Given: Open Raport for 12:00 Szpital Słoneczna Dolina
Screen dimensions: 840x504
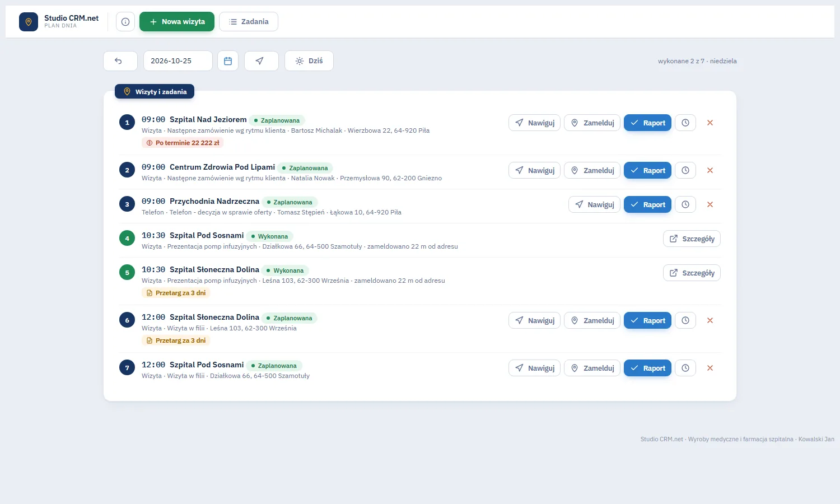Looking at the screenshot, I should (x=647, y=320).
